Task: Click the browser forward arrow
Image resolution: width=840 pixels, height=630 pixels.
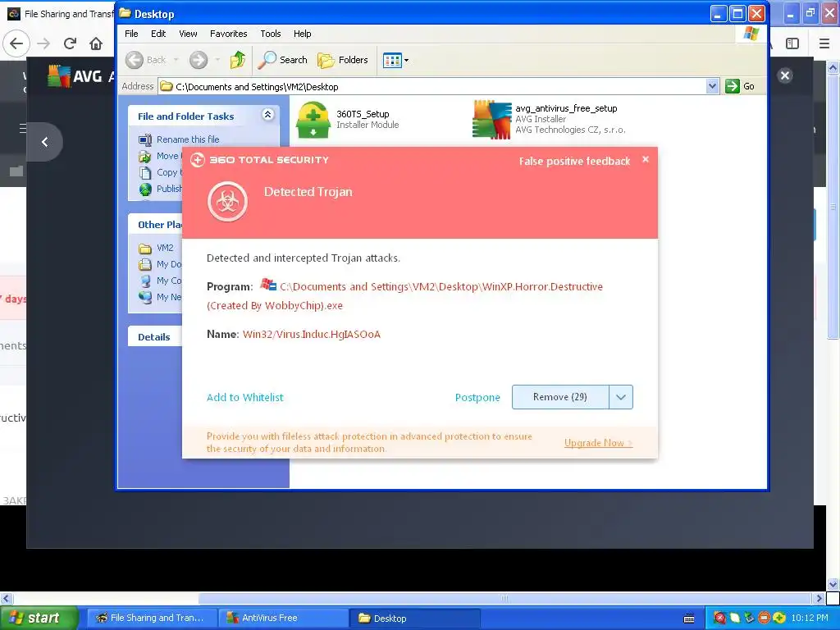Action: [43, 43]
